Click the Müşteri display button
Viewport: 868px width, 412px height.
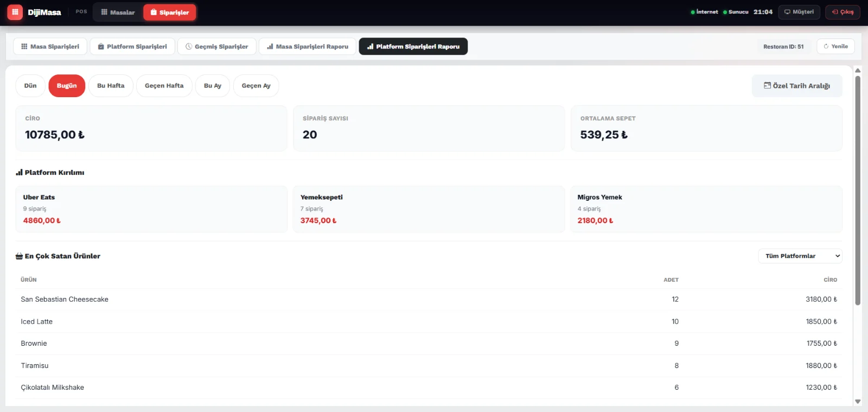pos(799,12)
